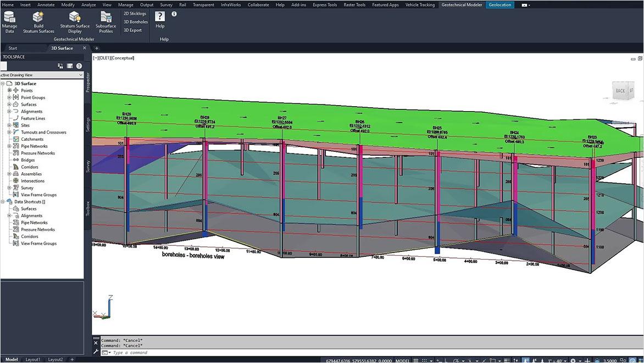Image resolution: width=644 pixels, height=363 pixels.
Task: Close the 3D Surface file tab
Action: (85, 48)
